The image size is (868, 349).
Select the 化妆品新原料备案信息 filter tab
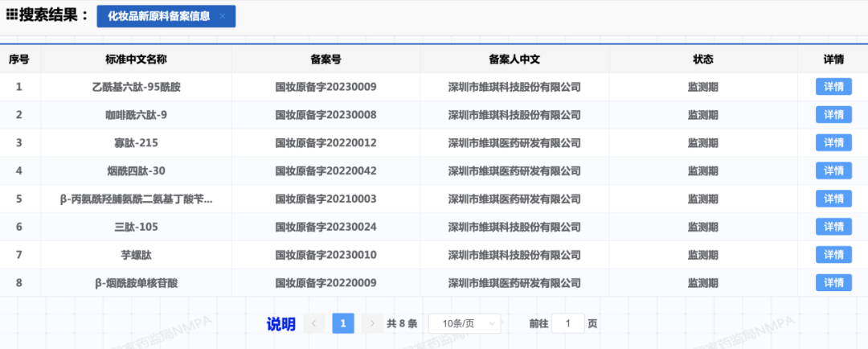click(x=158, y=16)
